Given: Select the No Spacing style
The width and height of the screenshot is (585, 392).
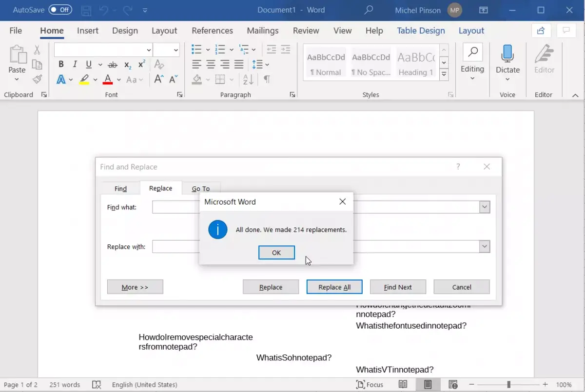Looking at the screenshot, I should coord(371,63).
